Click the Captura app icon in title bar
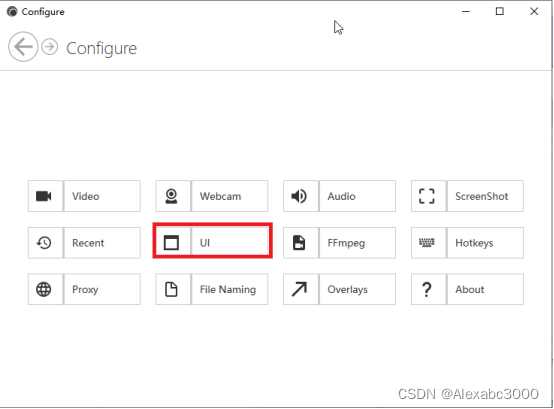Viewport: 554px width, 409px height. (x=12, y=12)
